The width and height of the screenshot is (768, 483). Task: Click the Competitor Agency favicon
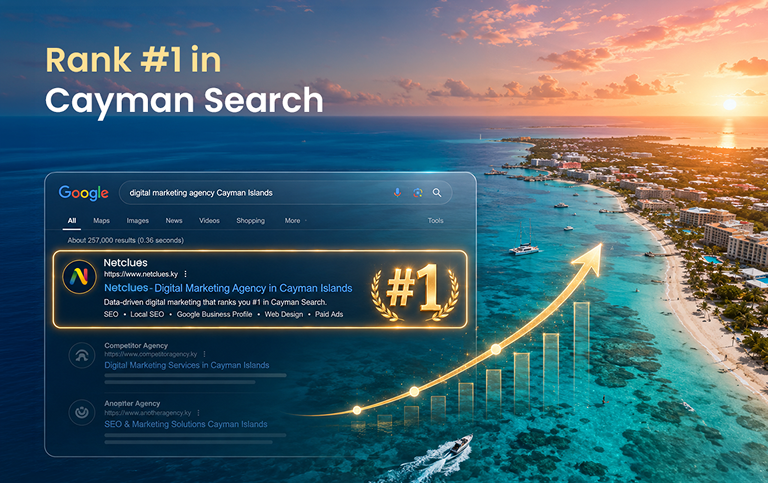(82, 355)
